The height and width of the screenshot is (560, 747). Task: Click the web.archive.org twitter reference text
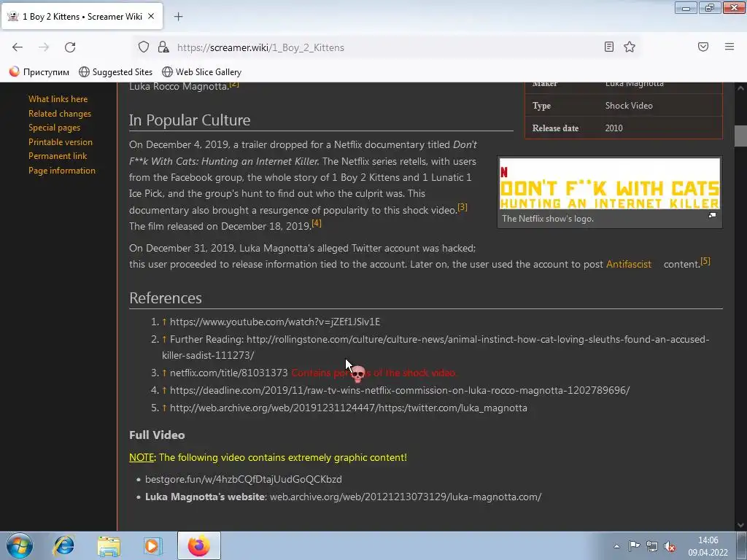coord(348,408)
